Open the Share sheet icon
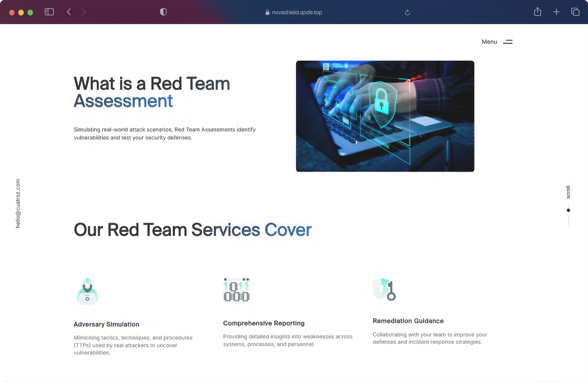Viewport: 588px width, 383px height. 537,12
